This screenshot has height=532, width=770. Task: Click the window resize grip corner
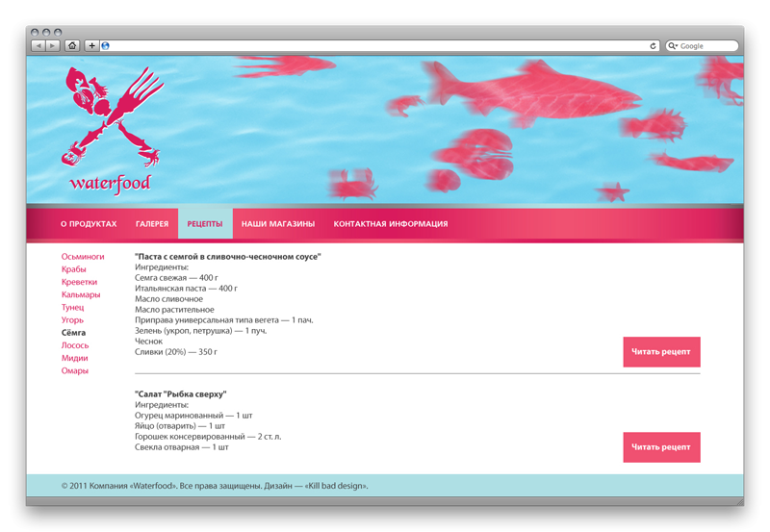pos(739,501)
